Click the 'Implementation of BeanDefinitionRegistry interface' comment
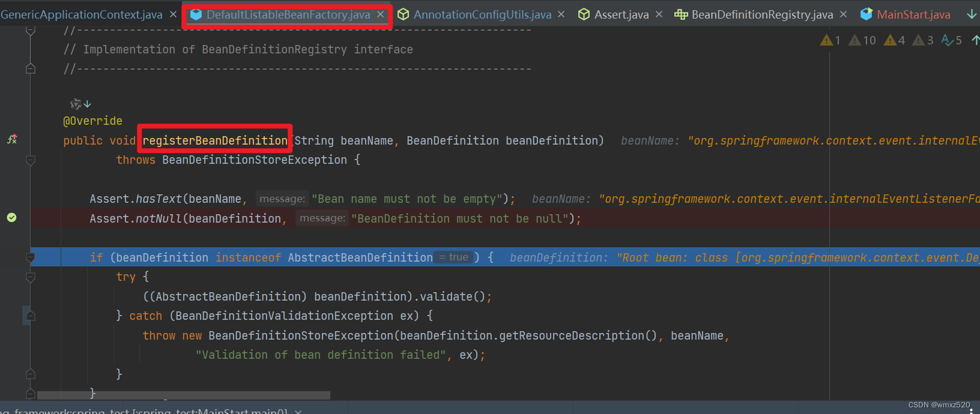980x414 pixels. 238,49
